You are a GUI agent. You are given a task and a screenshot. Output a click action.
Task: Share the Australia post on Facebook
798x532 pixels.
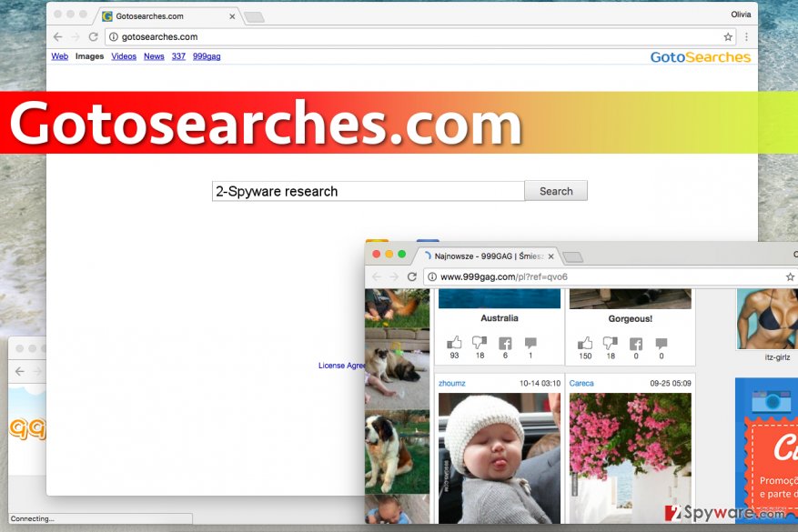click(505, 344)
